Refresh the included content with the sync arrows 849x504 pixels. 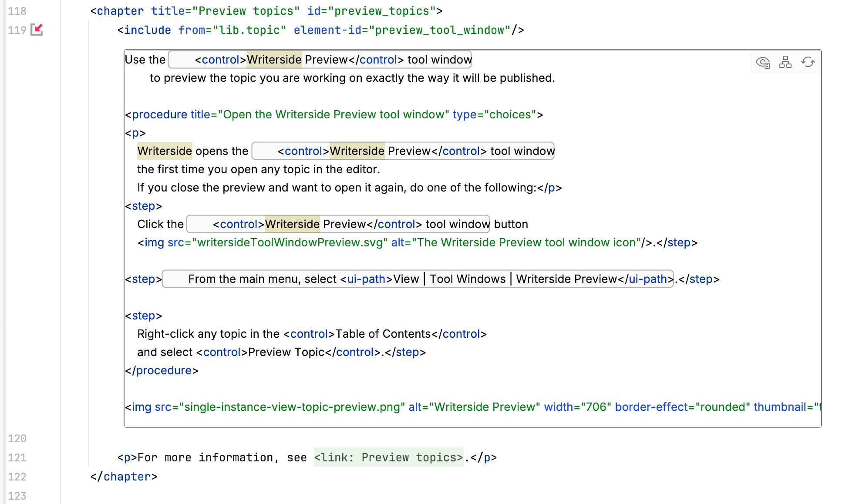point(808,62)
